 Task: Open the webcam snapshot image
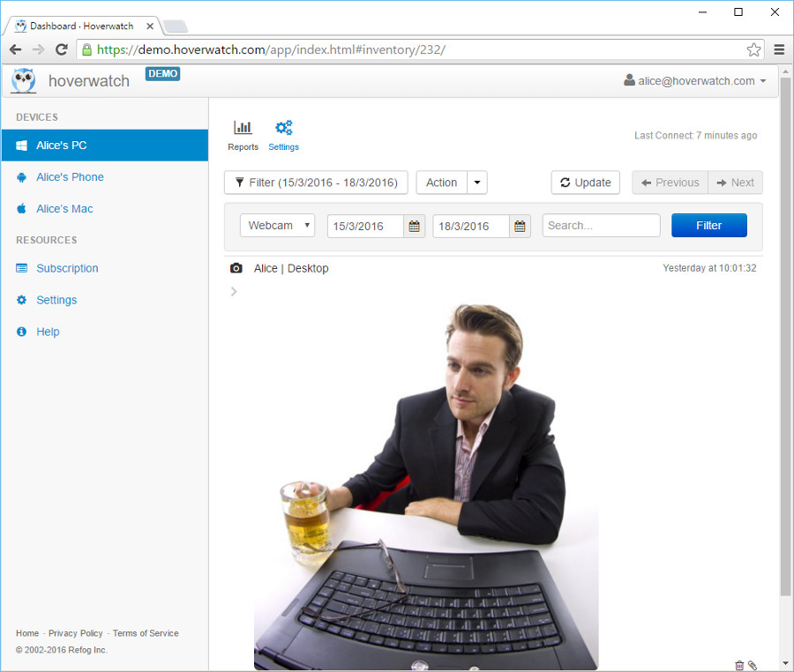(426, 486)
